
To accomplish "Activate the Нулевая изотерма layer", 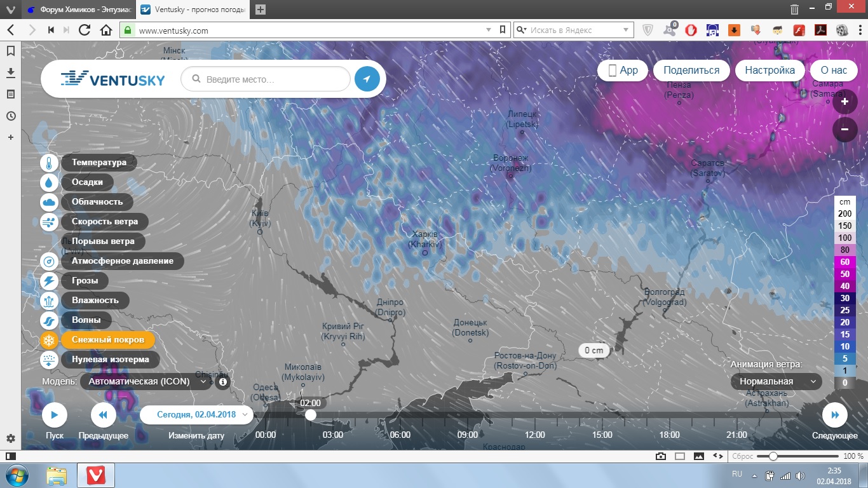I will (110, 360).
